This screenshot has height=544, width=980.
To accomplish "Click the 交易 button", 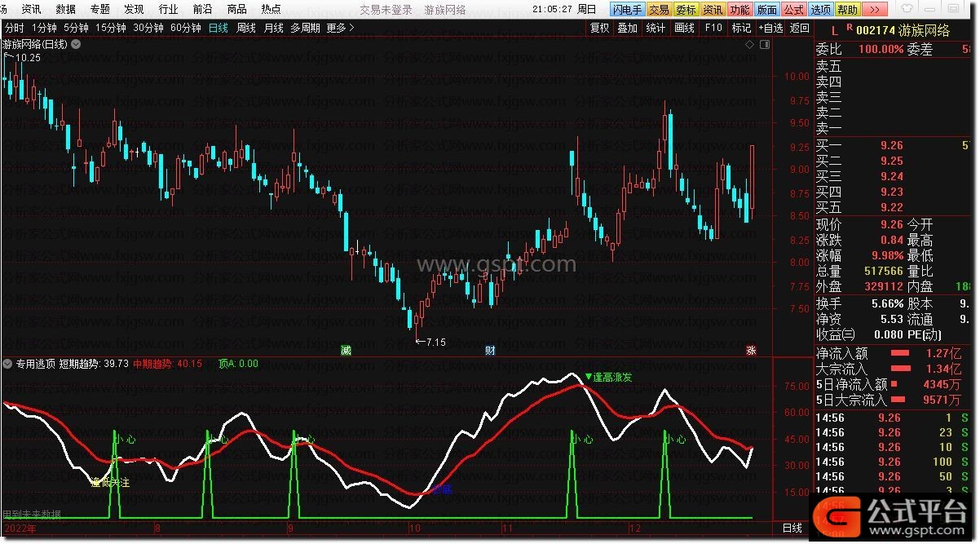I will pos(659,10).
